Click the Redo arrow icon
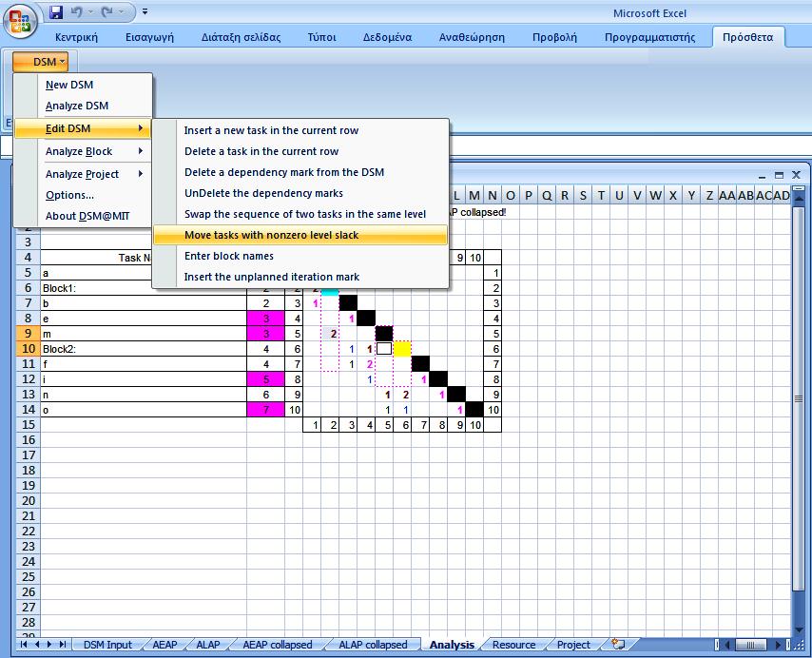Viewport: 812px width, 658px height. tap(107, 12)
